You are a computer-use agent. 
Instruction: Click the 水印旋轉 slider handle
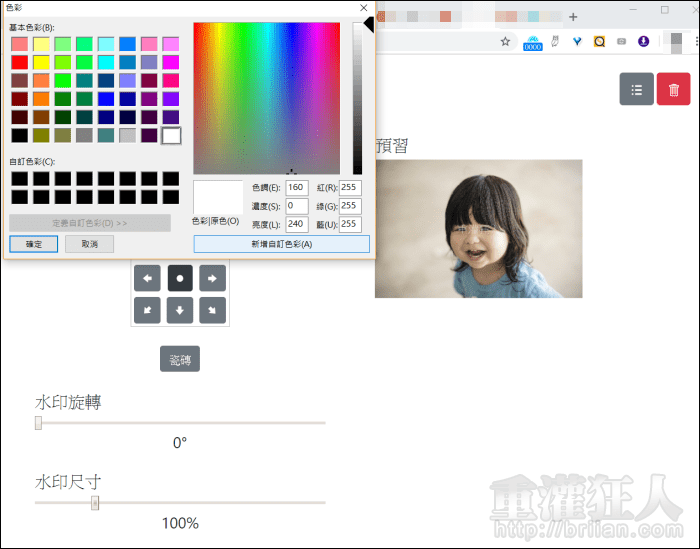pos(38,423)
